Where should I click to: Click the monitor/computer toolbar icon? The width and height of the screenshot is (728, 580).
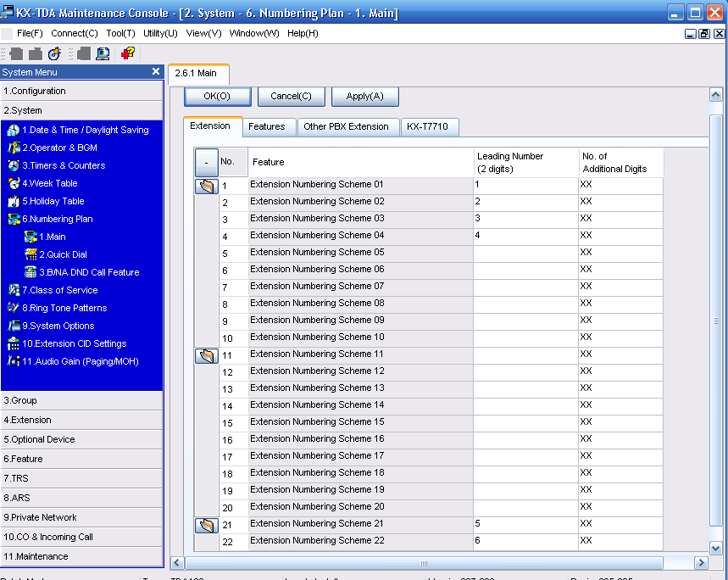point(103,54)
